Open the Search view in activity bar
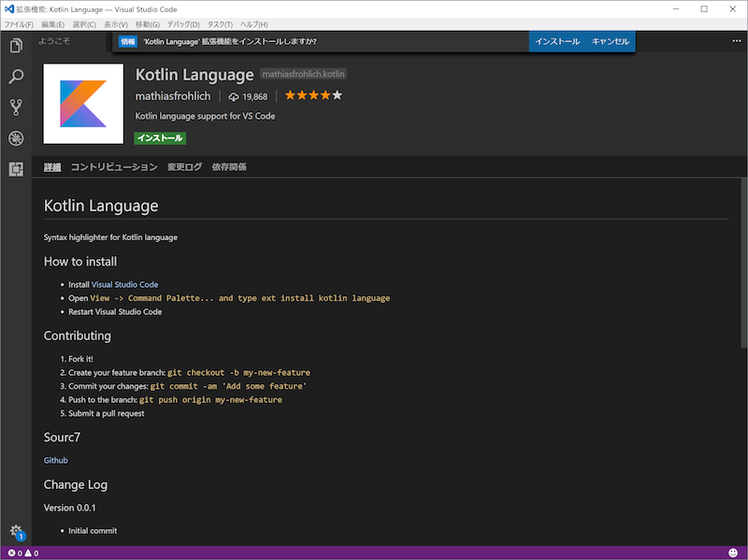The width and height of the screenshot is (748, 560). coord(16,77)
